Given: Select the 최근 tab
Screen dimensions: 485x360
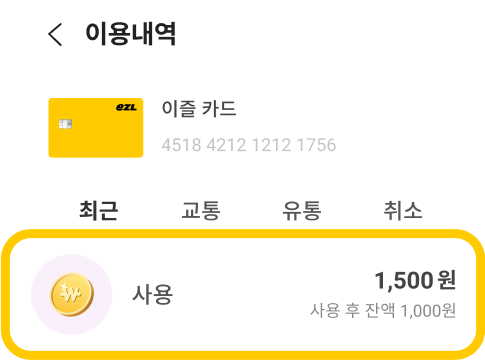Looking at the screenshot, I should [x=99, y=210].
